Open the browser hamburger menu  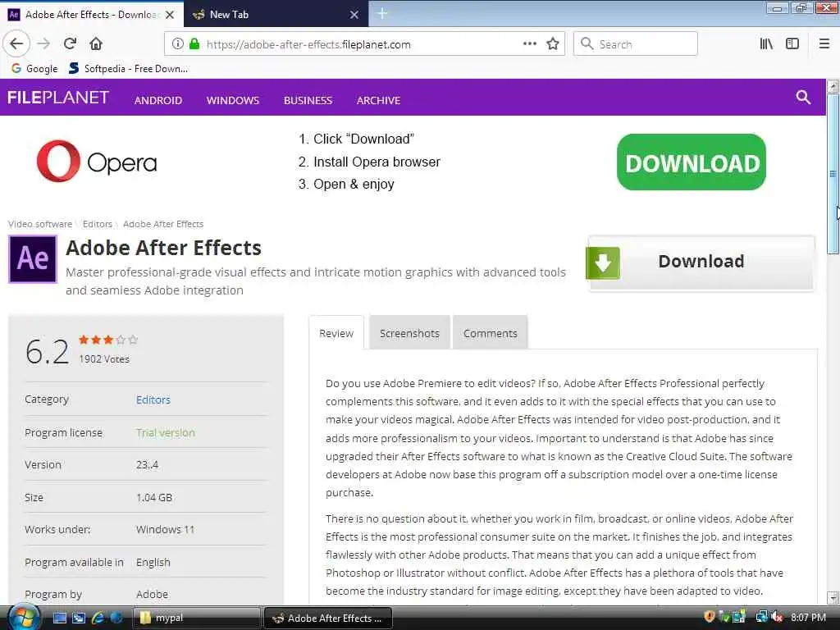824,44
